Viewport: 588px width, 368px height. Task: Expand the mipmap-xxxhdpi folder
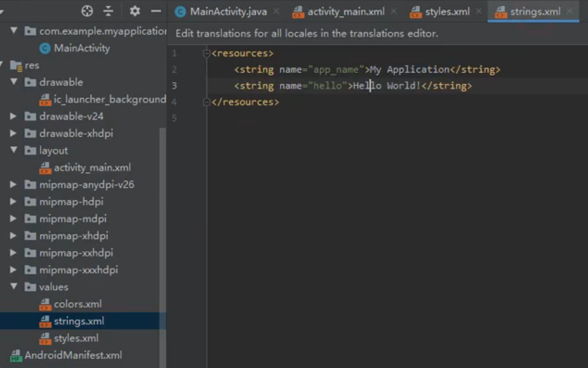(13, 270)
